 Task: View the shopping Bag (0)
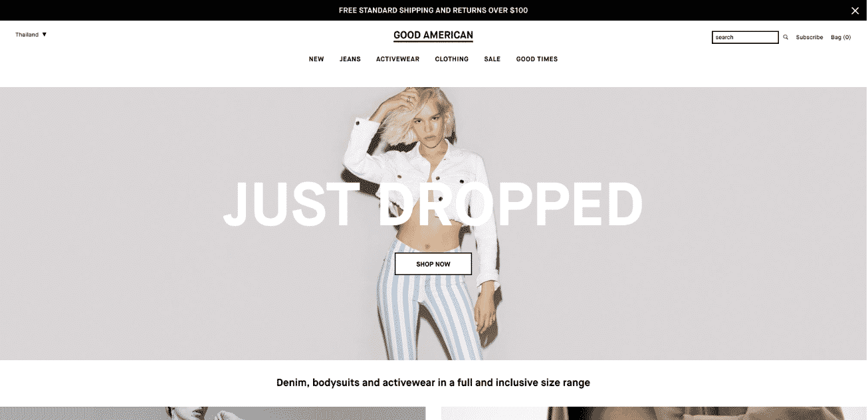click(x=841, y=37)
